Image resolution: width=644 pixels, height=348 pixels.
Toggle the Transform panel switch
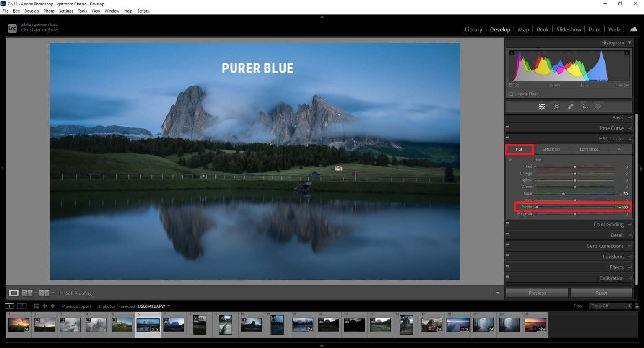click(x=508, y=256)
